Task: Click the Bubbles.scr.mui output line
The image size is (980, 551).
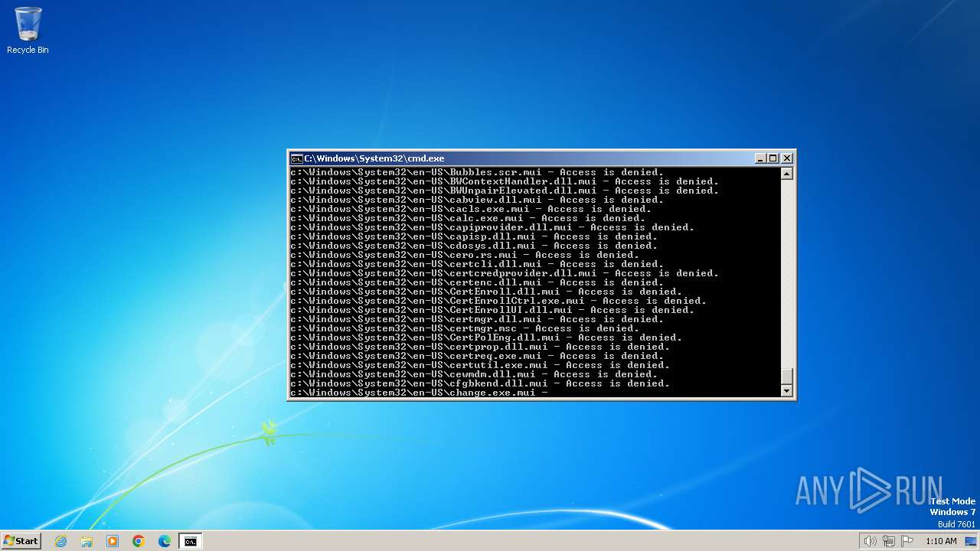Action: pyautogui.click(x=477, y=172)
